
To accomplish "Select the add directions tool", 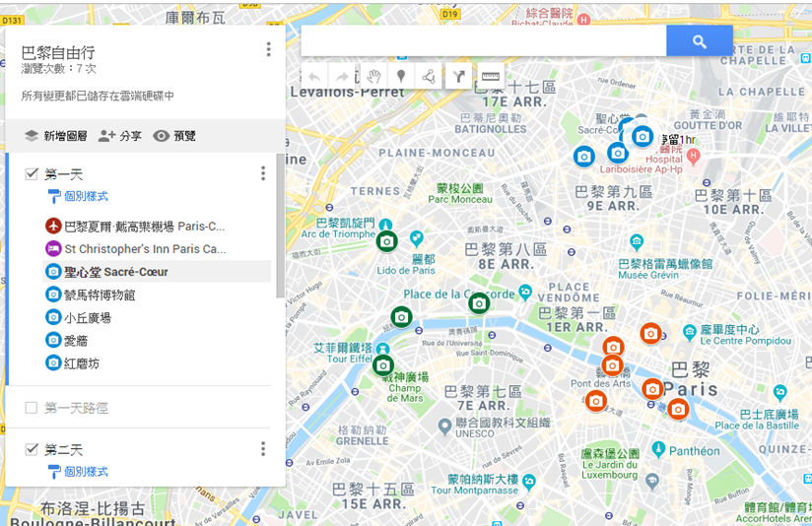I will pyautogui.click(x=458, y=77).
